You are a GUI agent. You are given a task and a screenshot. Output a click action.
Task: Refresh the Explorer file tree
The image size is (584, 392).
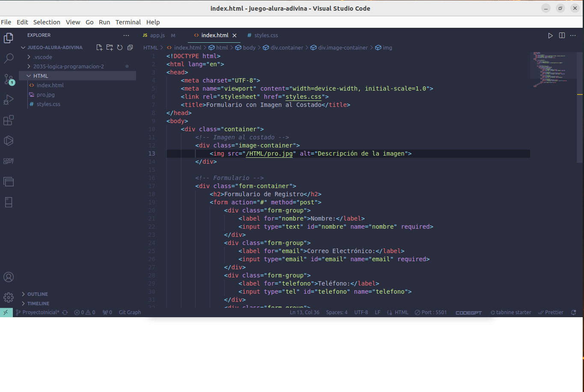click(x=120, y=47)
